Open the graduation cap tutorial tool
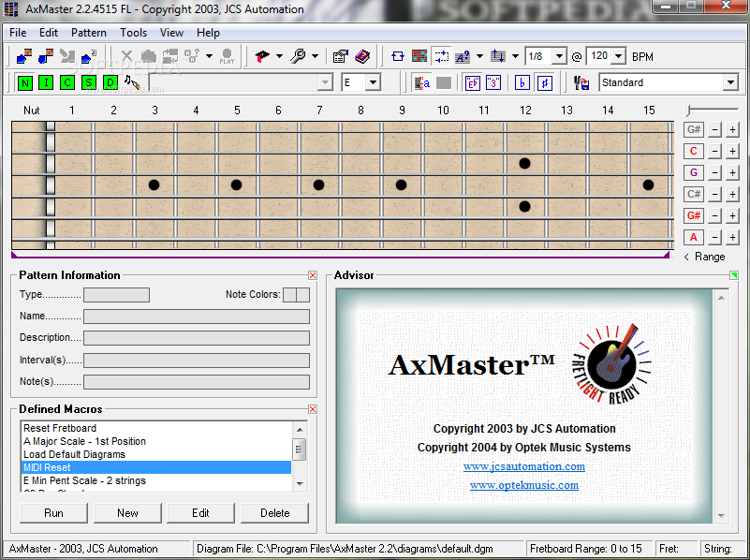The height and width of the screenshot is (560, 750). click(x=261, y=56)
